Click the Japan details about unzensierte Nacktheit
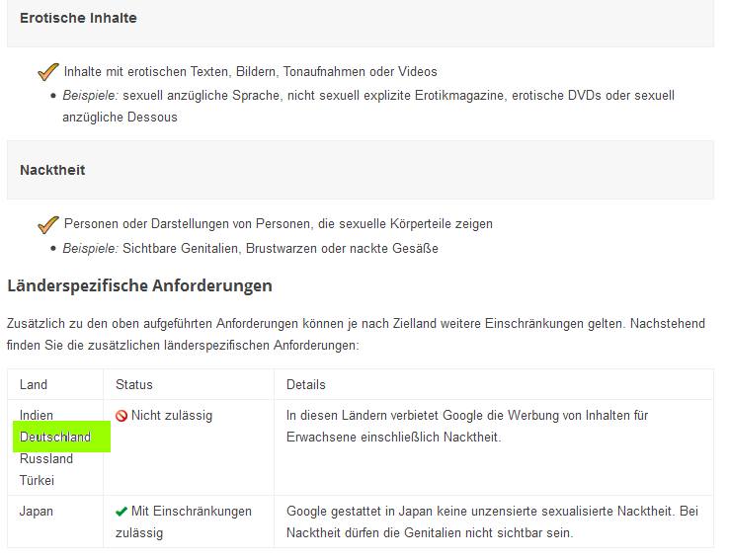The height and width of the screenshot is (560, 729). (x=492, y=521)
